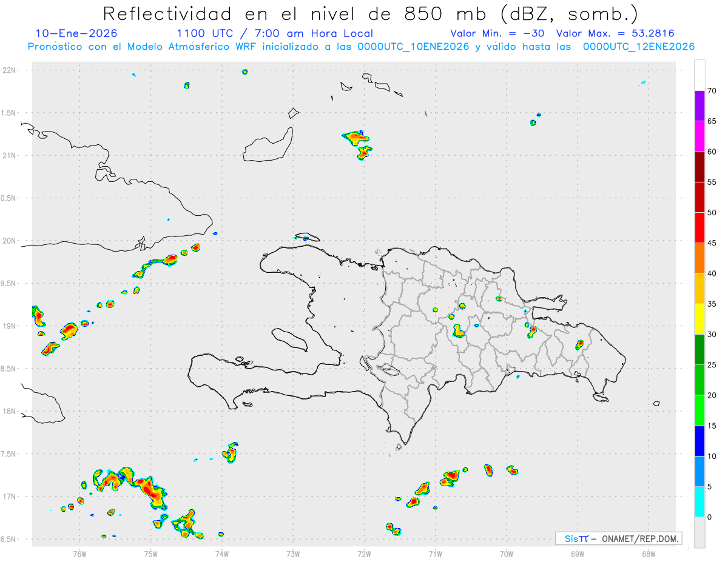Viewport: 728px width, 562px height.
Task: Click the dark maroon 55-60 dBZ color band
Action: coord(699,167)
